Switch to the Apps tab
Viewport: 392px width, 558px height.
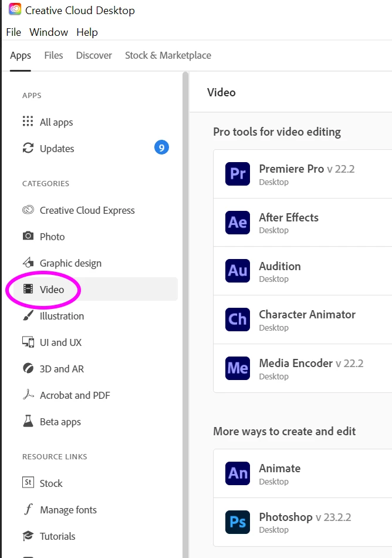point(21,56)
